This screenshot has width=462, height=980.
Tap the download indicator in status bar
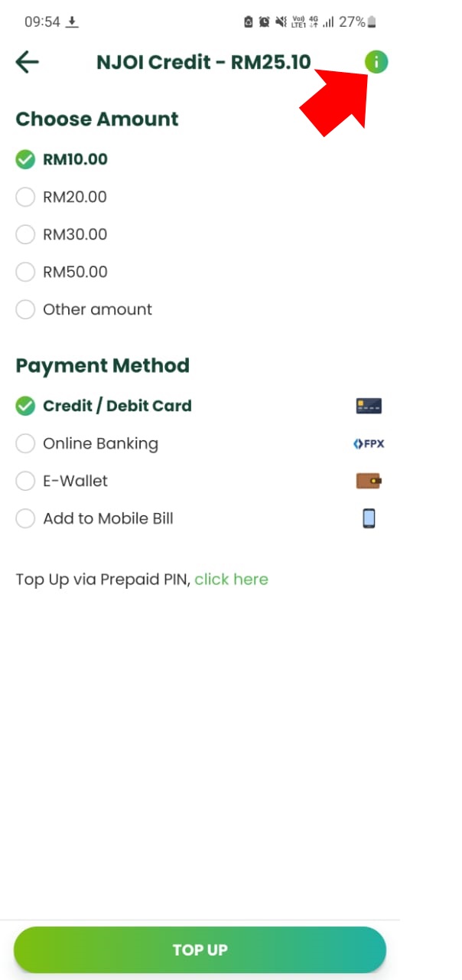(72, 22)
